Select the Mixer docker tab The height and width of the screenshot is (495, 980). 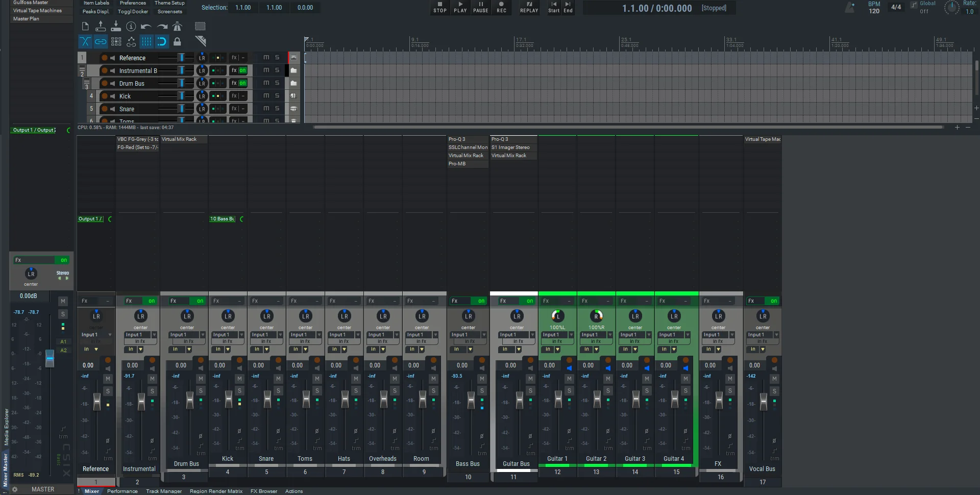tap(92, 491)
